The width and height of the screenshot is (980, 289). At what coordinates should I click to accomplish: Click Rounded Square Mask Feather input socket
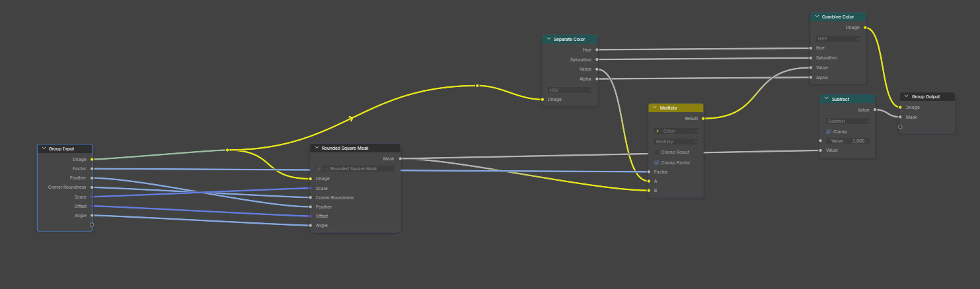[310, 207]
